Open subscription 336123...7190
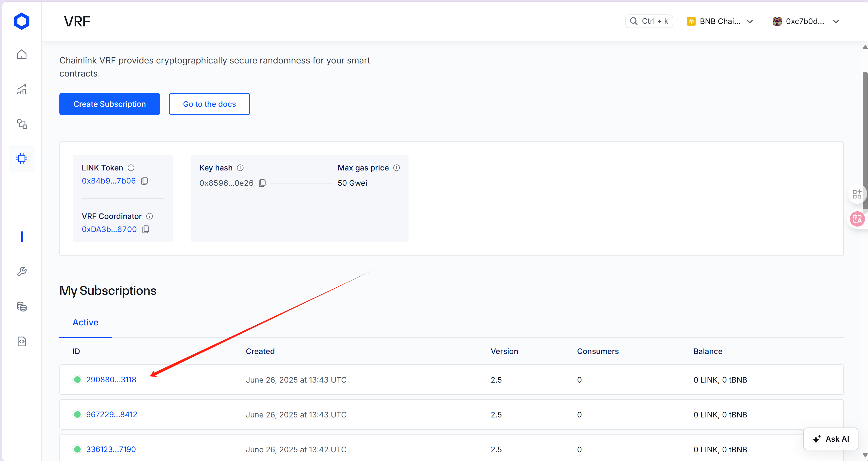The width and height of the screenshot is (868, 461). 111,450
